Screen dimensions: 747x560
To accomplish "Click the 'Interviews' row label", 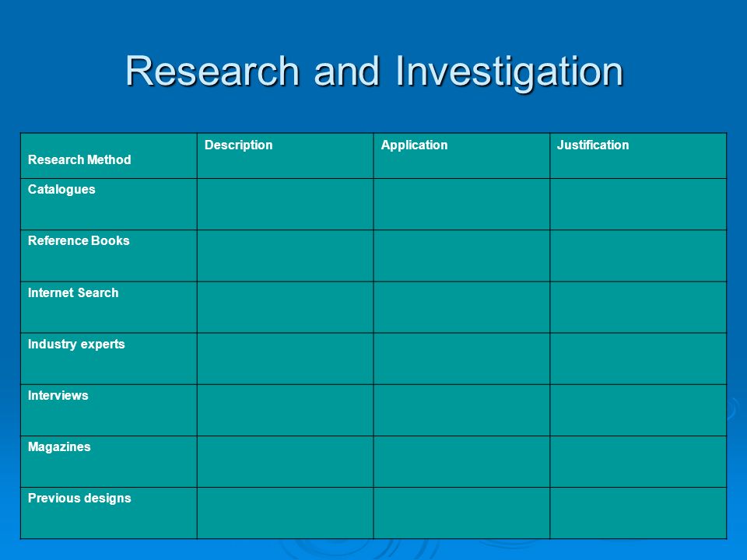I will pos(58,395).
